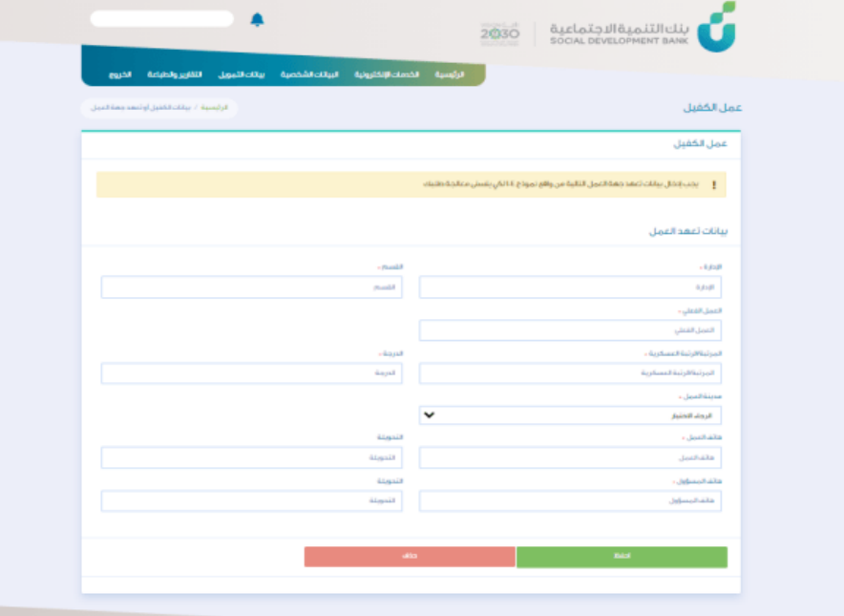Open التقارير والطباعة menu item
The width and height of the screenshot is (844, 616).
175,74
